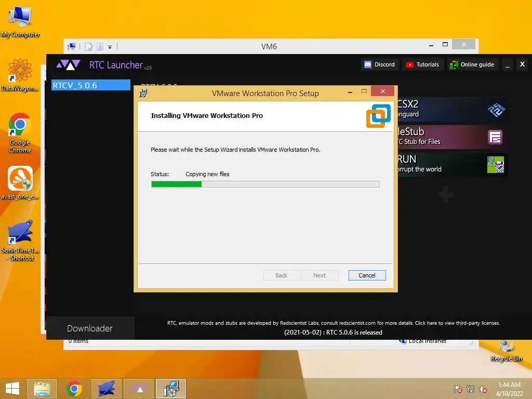The width and height of the screenshot is (532, 399).
Task: Switch to the VMware installer taskbar icon
Action: coord(171,389)
